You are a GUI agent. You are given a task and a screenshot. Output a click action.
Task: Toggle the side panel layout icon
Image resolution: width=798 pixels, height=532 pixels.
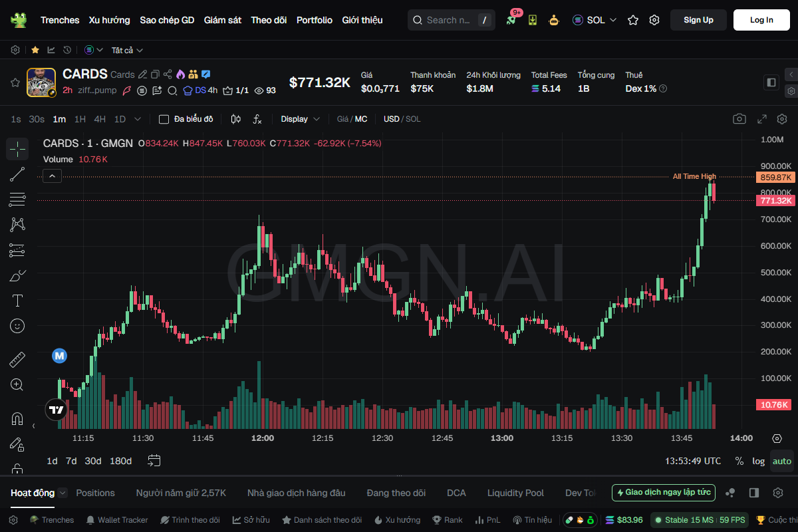tap(771, 82)
